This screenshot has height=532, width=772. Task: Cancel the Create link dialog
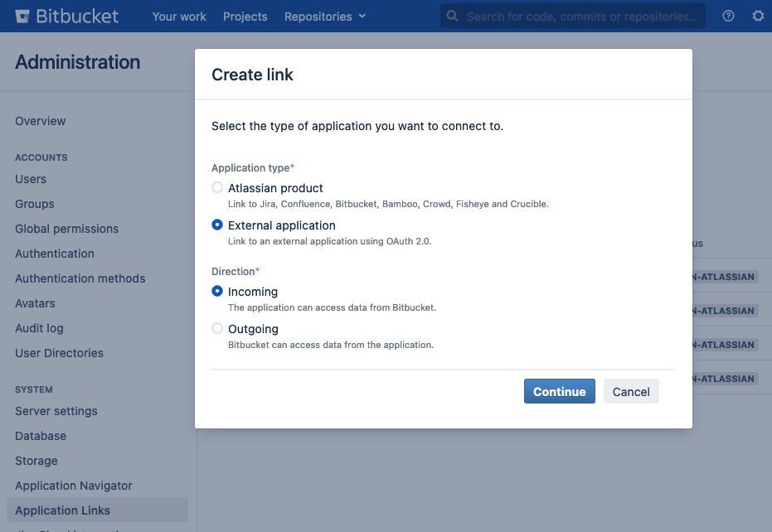tap(631, 391)
